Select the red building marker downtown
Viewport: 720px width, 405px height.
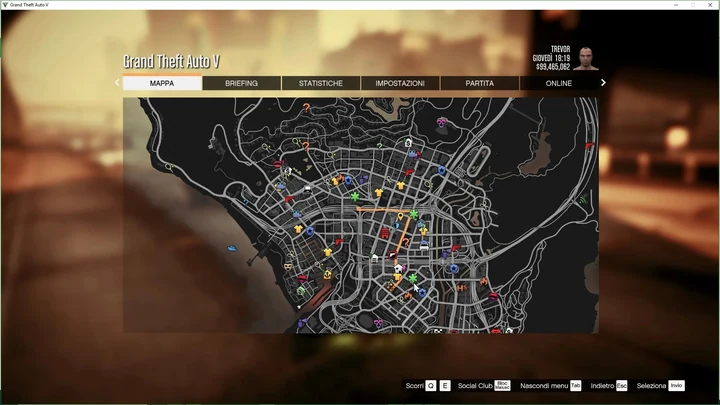pos(385,233)
